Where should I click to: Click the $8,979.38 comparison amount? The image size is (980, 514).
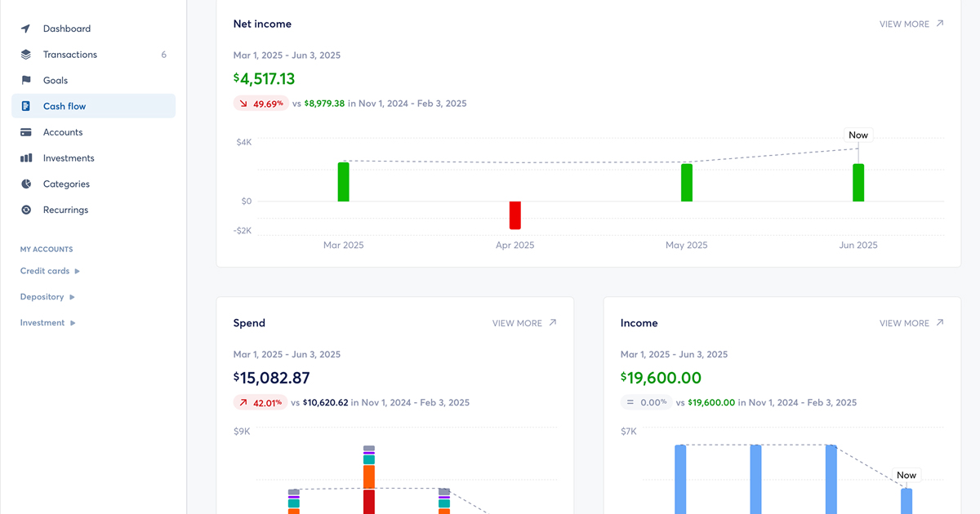coord(324,104)
